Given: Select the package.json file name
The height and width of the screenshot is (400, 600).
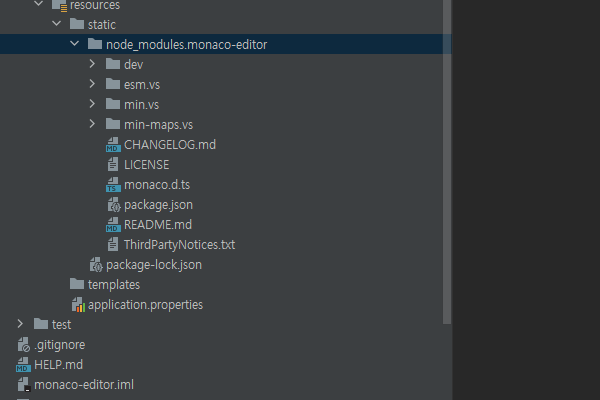Looking at the screenshot, I should [158, 205].
